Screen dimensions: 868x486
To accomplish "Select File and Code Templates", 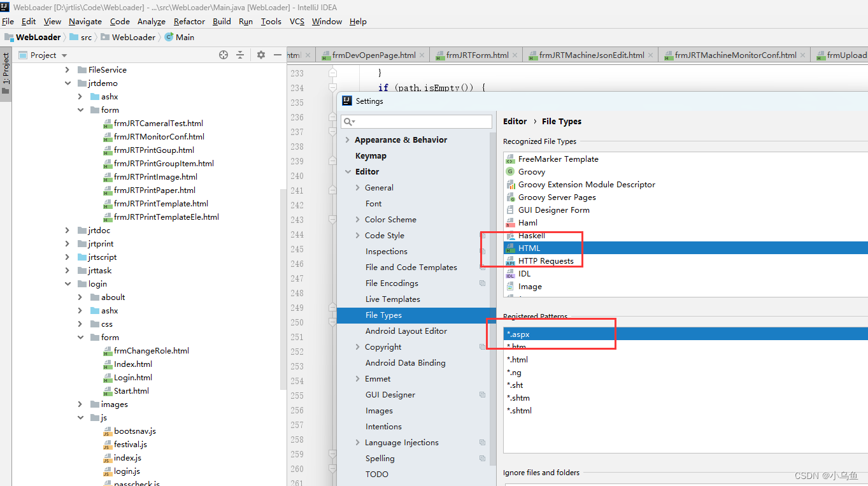I will [x=411, y=268].
